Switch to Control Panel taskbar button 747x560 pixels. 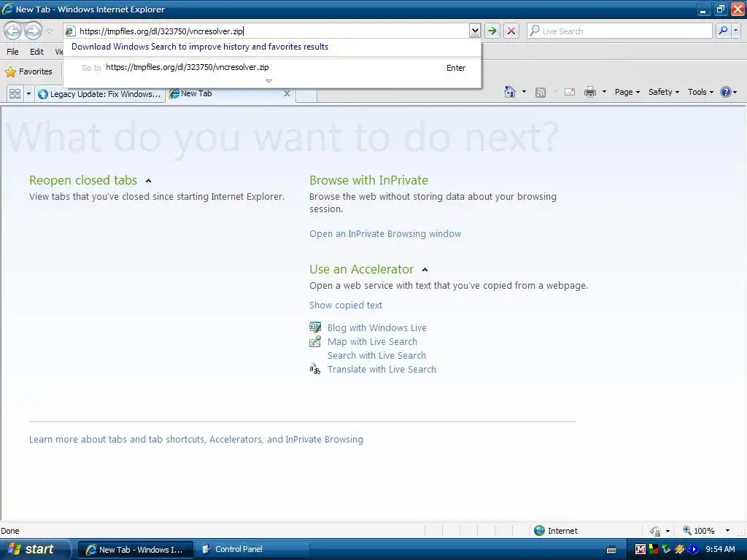tap(252, 550)
